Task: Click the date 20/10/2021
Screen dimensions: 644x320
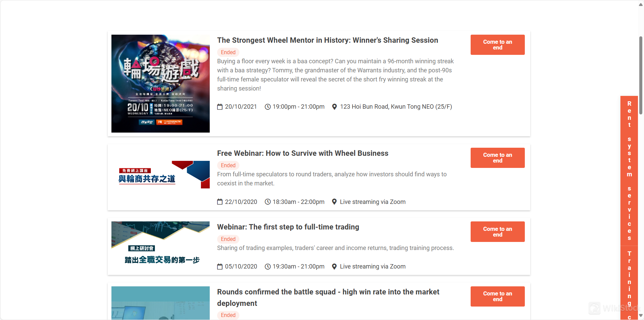Action: [241, 107]
